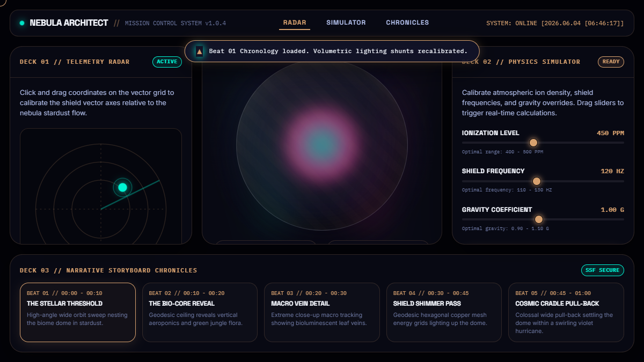Viewport: 644px width, 362px height.
Task: Switch to the RADAR tab
Action: pyautogui.click(x=295, y=23)
